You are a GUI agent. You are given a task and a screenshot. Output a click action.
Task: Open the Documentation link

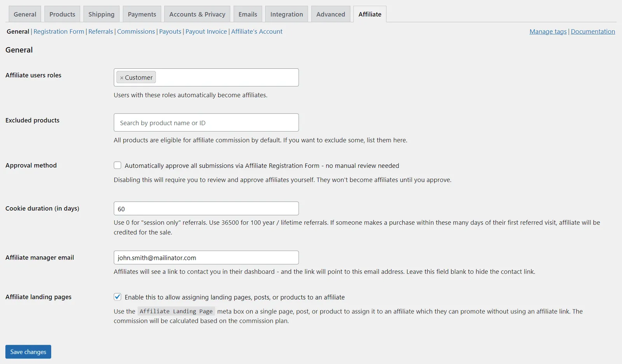tap(593, 31)
